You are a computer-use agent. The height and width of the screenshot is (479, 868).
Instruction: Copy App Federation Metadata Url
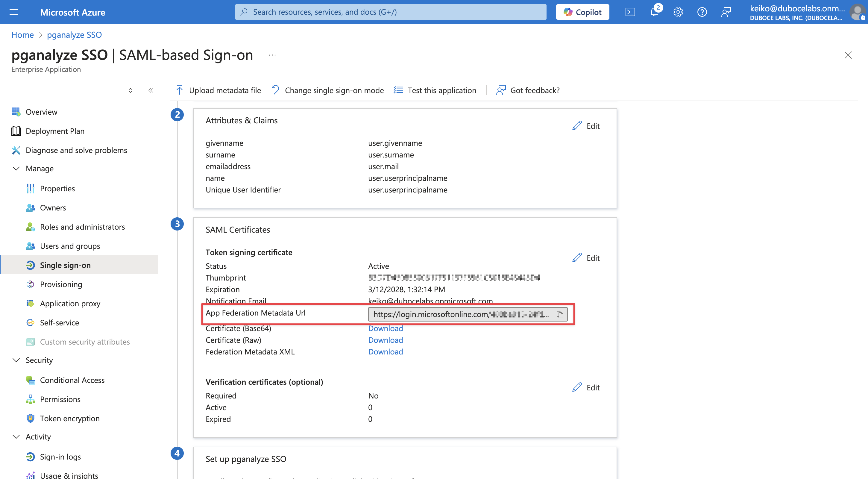[x=560, y=315]
